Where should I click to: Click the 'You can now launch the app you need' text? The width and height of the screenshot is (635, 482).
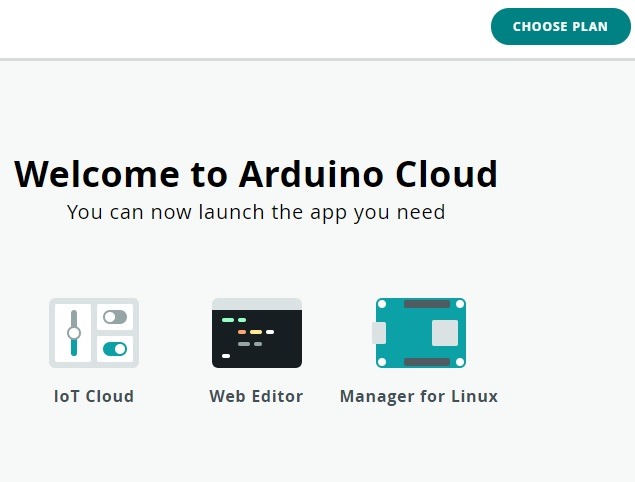coord(256,212)
